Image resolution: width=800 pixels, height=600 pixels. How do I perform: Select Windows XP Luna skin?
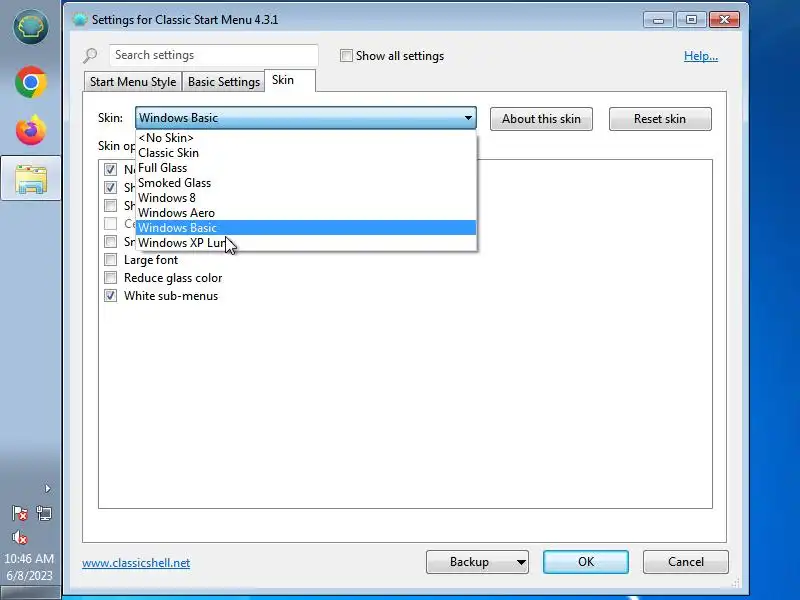[306, 243]
